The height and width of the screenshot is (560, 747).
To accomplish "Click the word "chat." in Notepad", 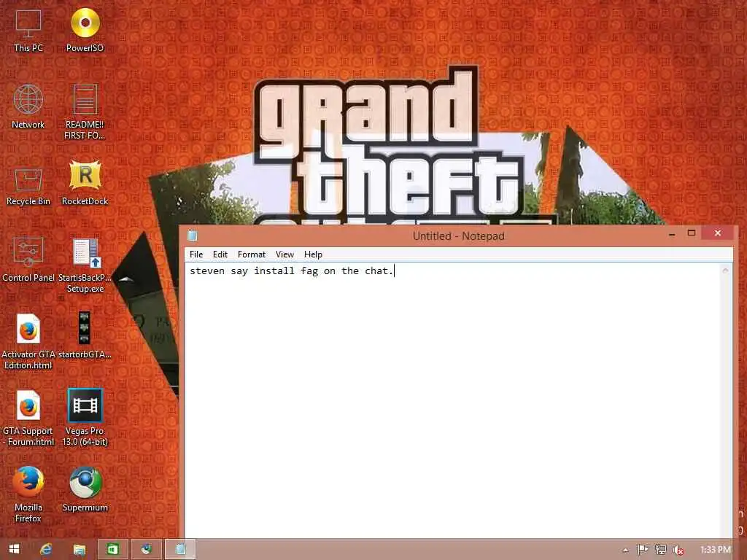I will click(x=379, y=271).
